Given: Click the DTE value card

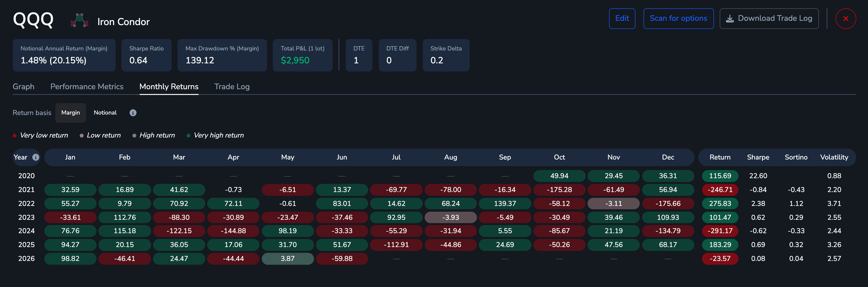Looking at the screenshot, I should click(359, 55).
